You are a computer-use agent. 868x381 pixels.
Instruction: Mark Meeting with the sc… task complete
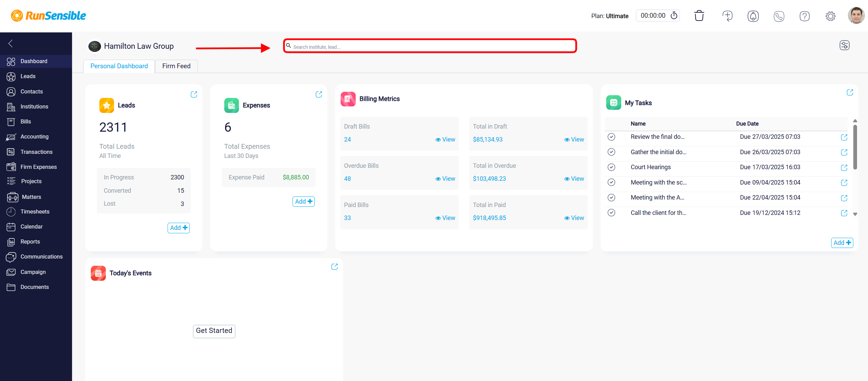tap(611, 182)
